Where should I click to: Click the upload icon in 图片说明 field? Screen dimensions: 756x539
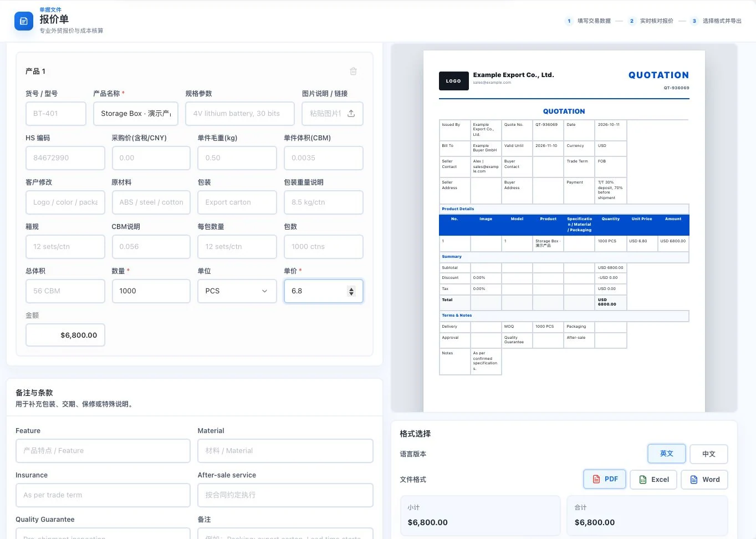(351, 114)
